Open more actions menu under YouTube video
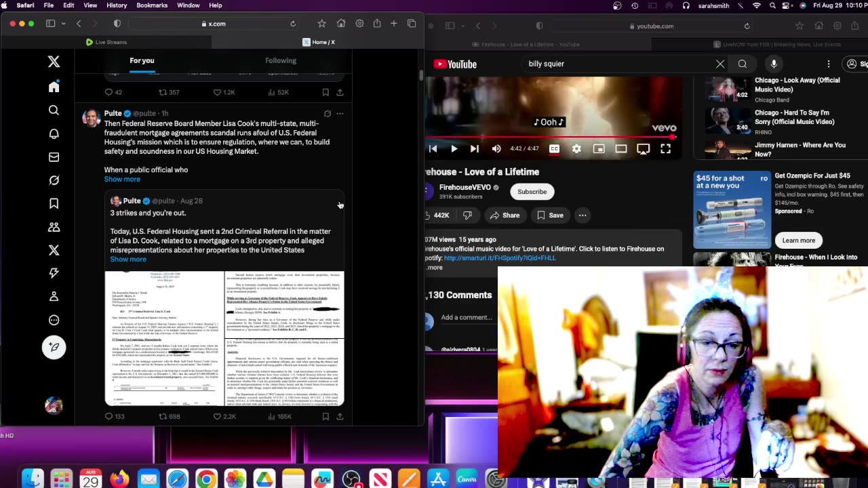 coord(583,216)
